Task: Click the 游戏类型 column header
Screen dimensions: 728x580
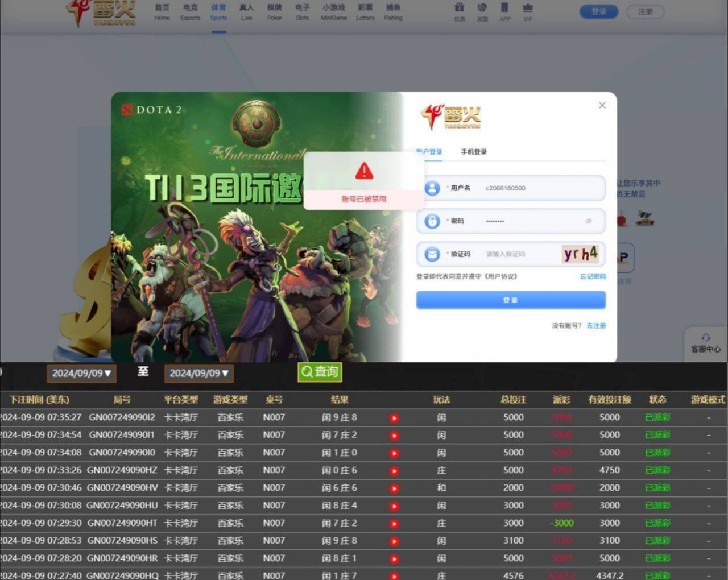Action: 230,400
